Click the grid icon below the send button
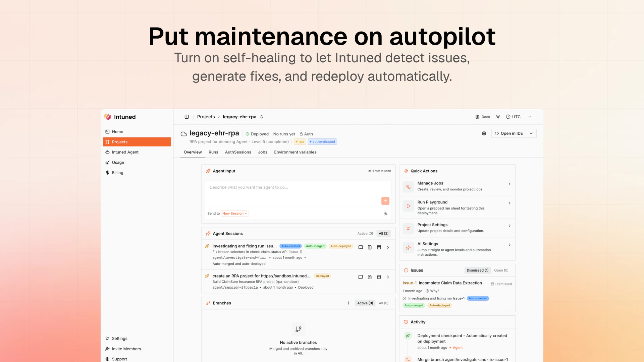Screen dimensions: 644x362 pos(385,214)
